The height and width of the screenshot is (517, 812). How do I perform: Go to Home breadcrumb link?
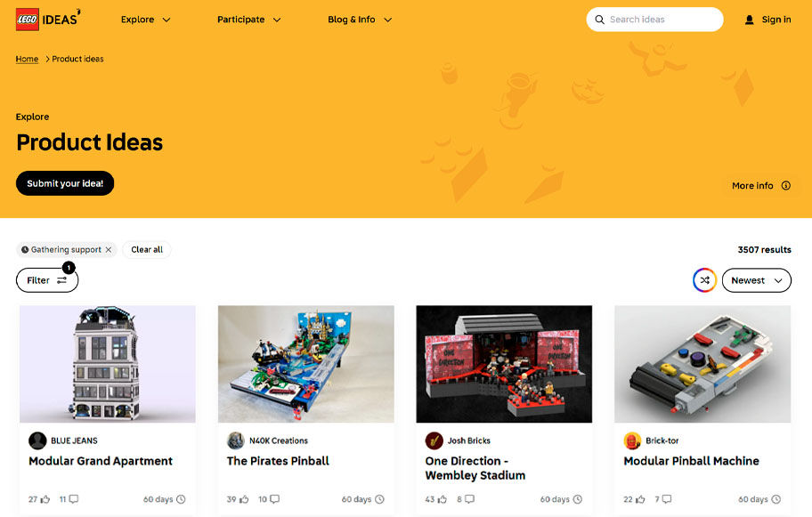click(x=27, y=59)
